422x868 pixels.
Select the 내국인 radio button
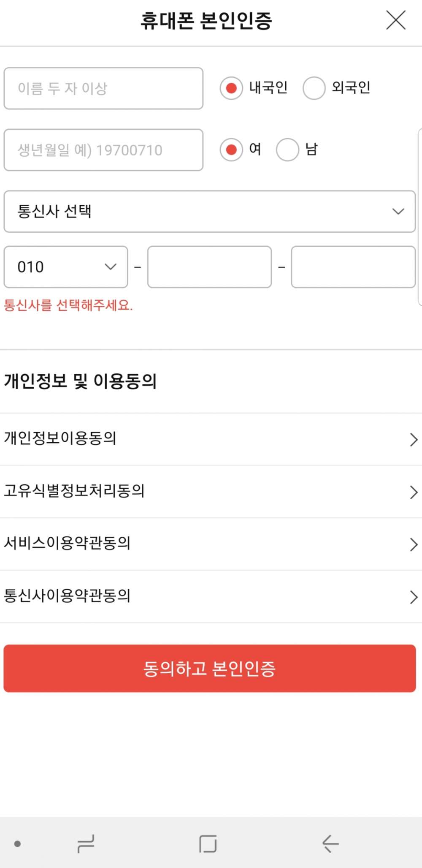231,88
